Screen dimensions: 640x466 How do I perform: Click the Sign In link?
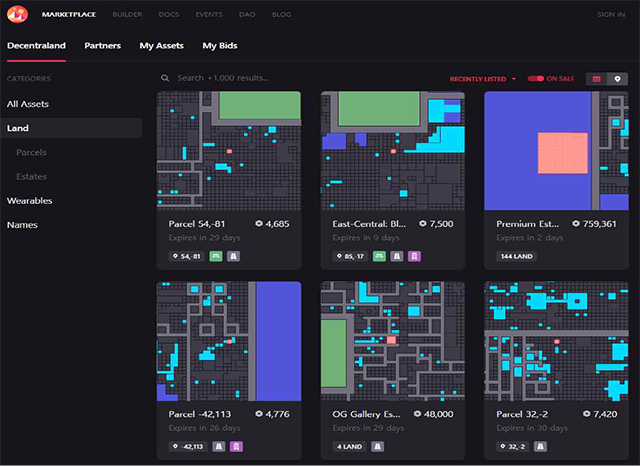pyautogui.click(x=611, y=14)
